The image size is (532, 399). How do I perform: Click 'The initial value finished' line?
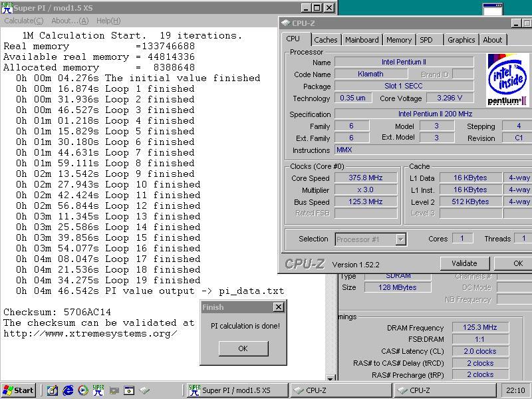coord(138,78)
